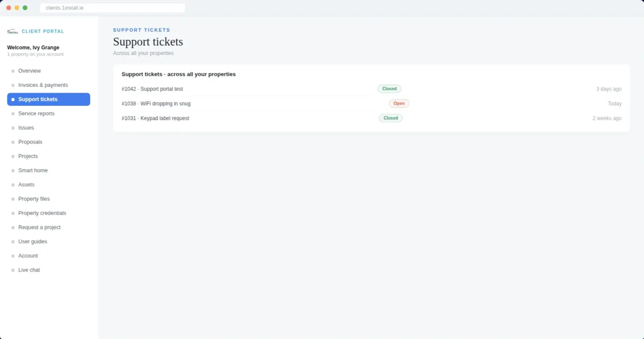
Task: Click the 'Across all your properties' subtitle
Action: (x=143, y=53)
